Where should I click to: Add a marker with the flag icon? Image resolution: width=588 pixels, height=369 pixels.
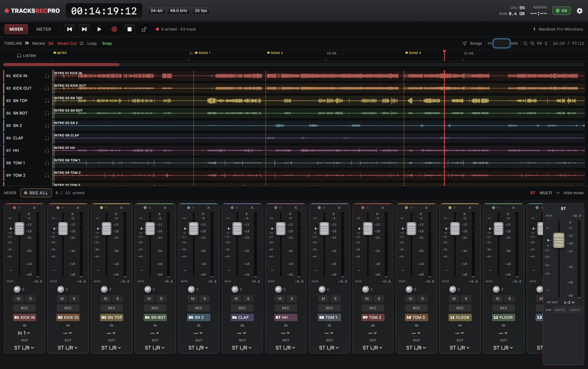point(27,43)
